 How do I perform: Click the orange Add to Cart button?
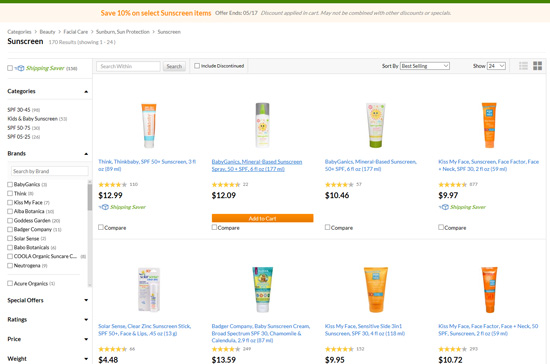[262, 218]
